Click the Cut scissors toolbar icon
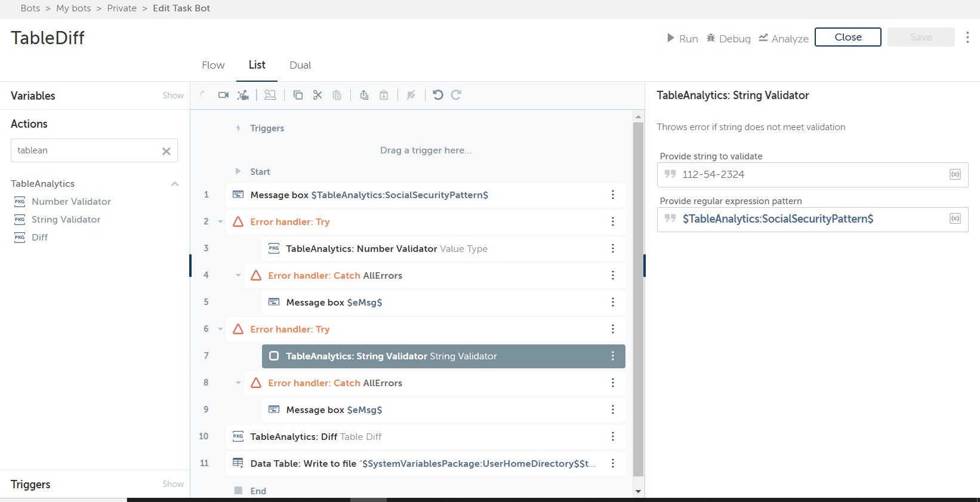 coord(318,95)
